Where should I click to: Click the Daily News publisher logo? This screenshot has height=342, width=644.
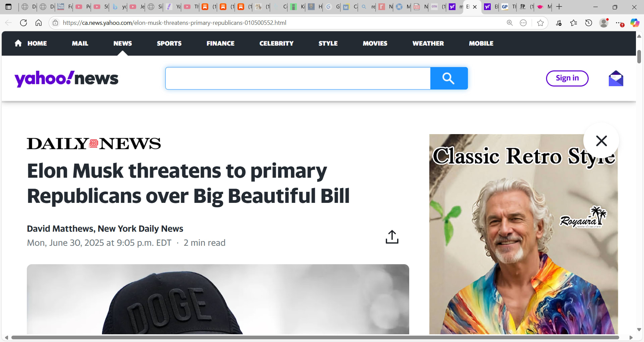click(x=94, y=144)
